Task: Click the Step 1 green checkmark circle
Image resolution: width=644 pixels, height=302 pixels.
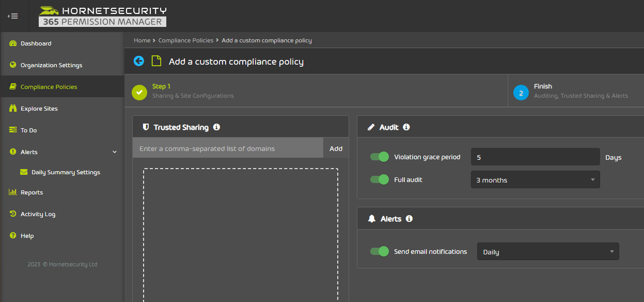Action: click(x=139, y=92)
